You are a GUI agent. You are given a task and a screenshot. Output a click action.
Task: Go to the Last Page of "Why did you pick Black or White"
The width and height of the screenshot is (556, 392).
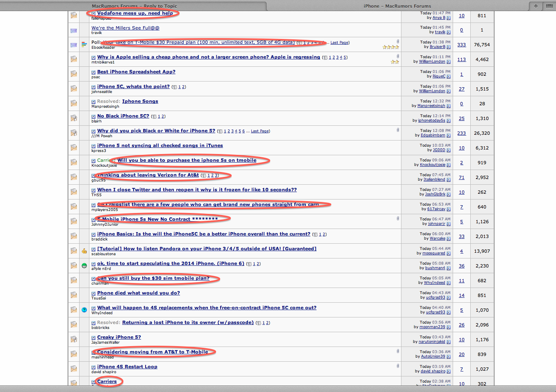coord(260,131)
